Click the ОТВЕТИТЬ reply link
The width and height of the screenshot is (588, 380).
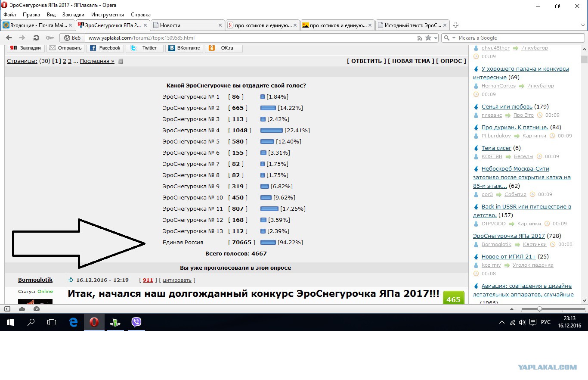(x=367, y=61)
